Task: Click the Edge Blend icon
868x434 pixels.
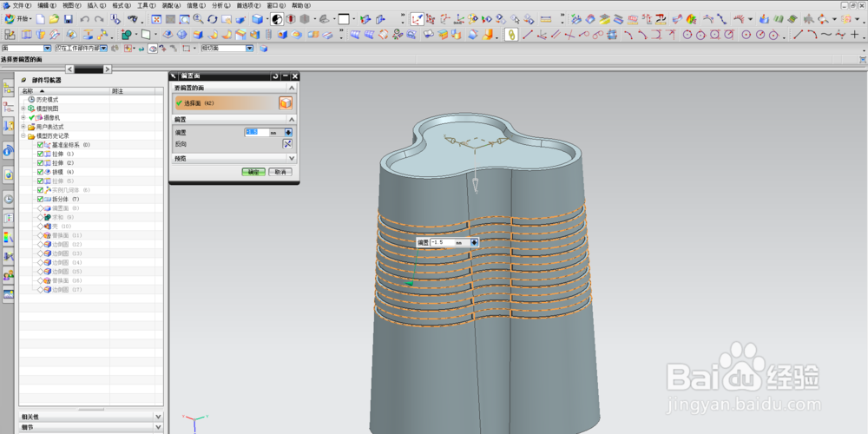Action: pos(198,35)
